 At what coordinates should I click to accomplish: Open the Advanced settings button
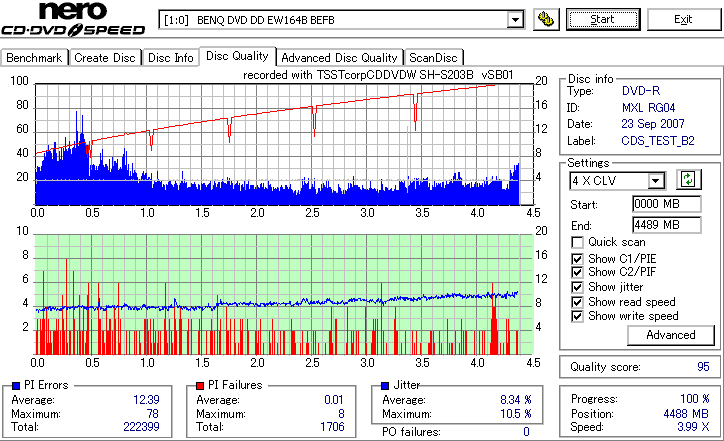tap(671, 335)
